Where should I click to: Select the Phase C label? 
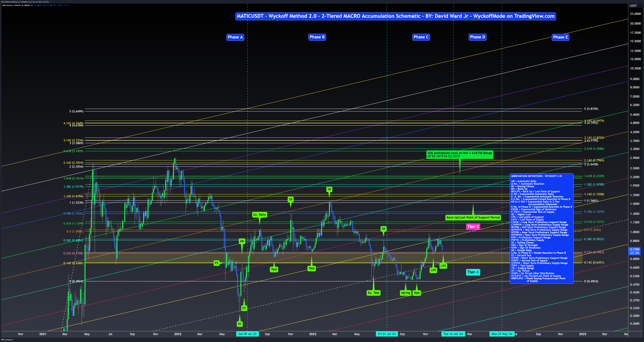[x=421, y=37]
